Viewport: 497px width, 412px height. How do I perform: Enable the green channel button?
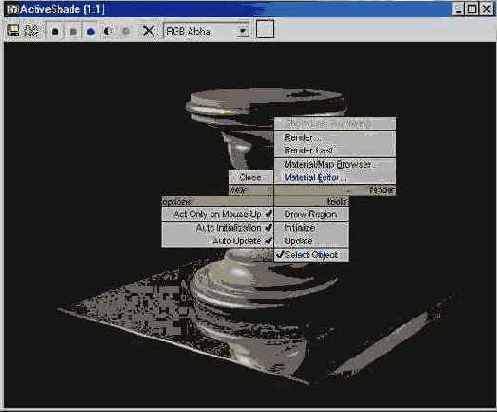[73, 32]
